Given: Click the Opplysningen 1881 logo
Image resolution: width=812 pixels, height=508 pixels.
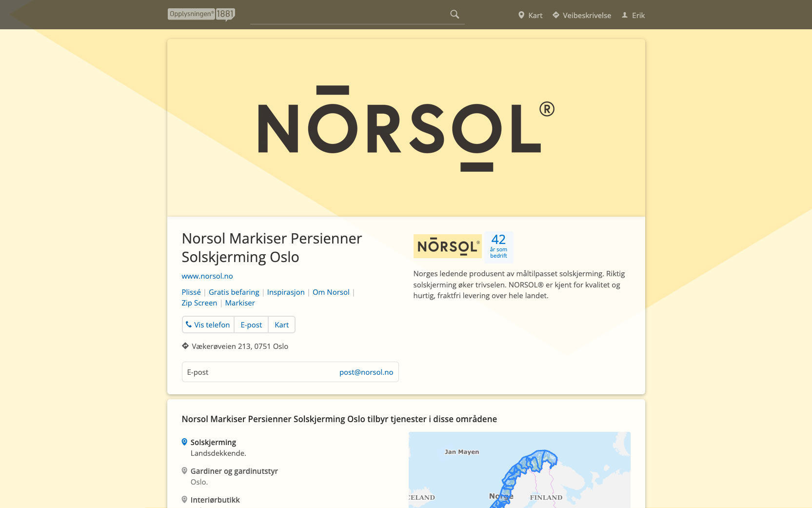Looking at the screenshot, I should click(x=201, y=14).
